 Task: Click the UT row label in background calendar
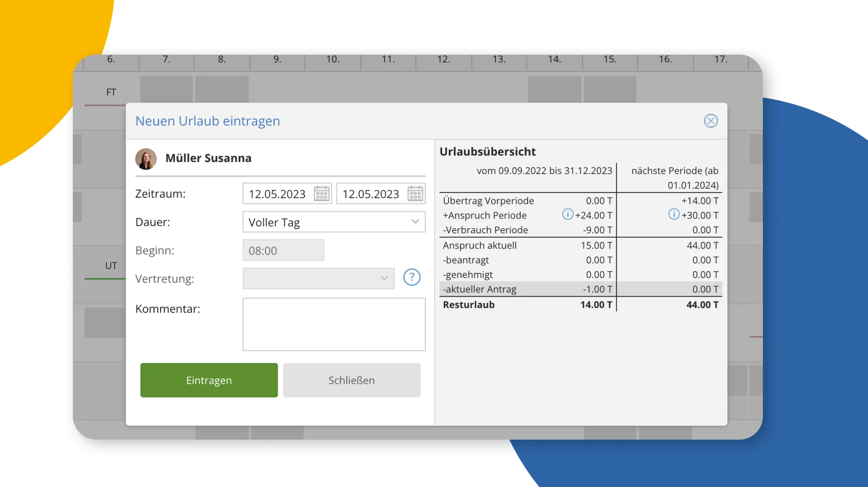point(111,266)
